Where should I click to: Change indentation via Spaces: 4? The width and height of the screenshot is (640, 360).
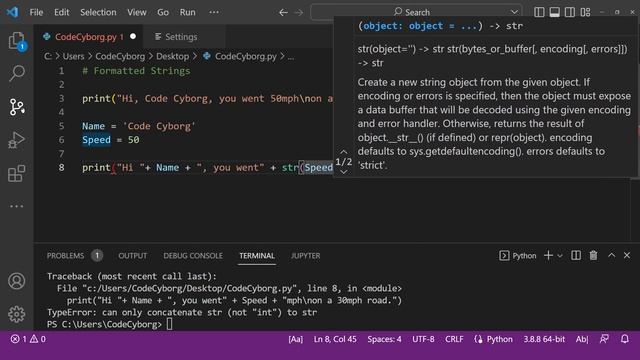pos(384,339)
